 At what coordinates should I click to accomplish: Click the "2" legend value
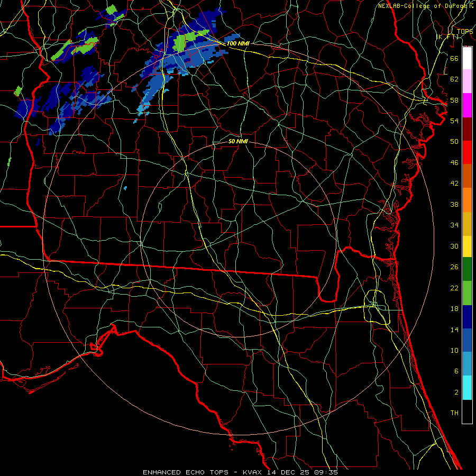tap(456, 392)
